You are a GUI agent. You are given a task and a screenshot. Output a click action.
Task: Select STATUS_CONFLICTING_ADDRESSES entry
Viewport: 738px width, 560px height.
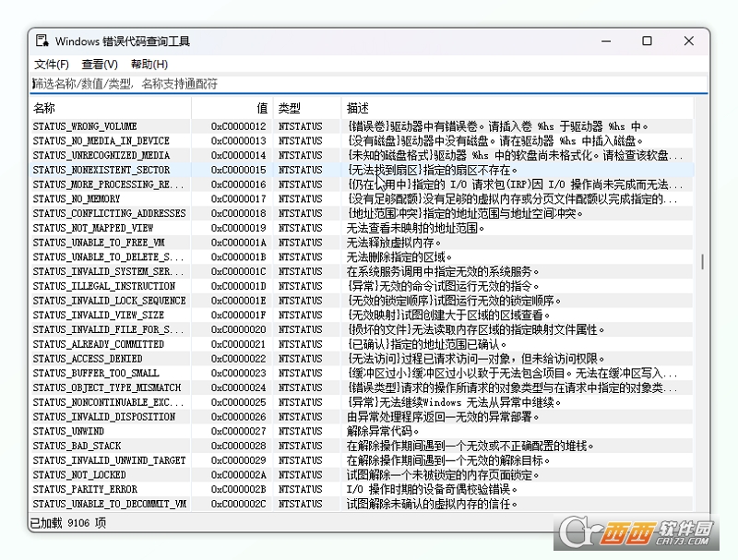click(363, 214)
